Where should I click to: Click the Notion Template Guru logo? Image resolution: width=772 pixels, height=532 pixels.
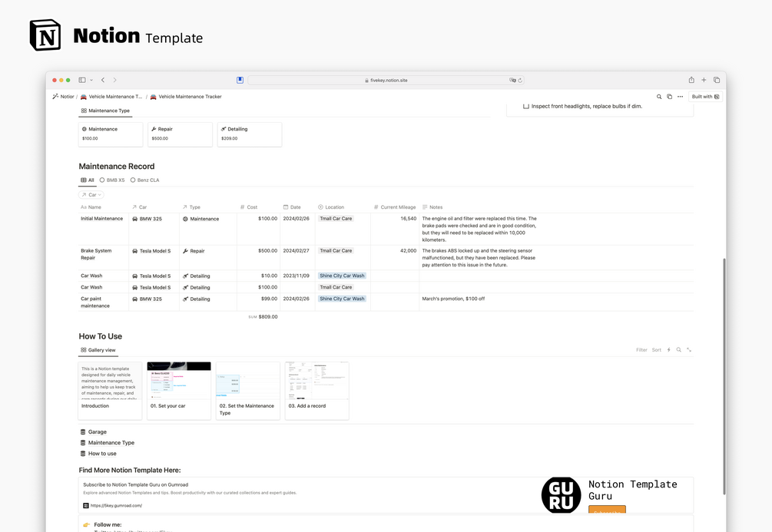click(x=561, y=495)
